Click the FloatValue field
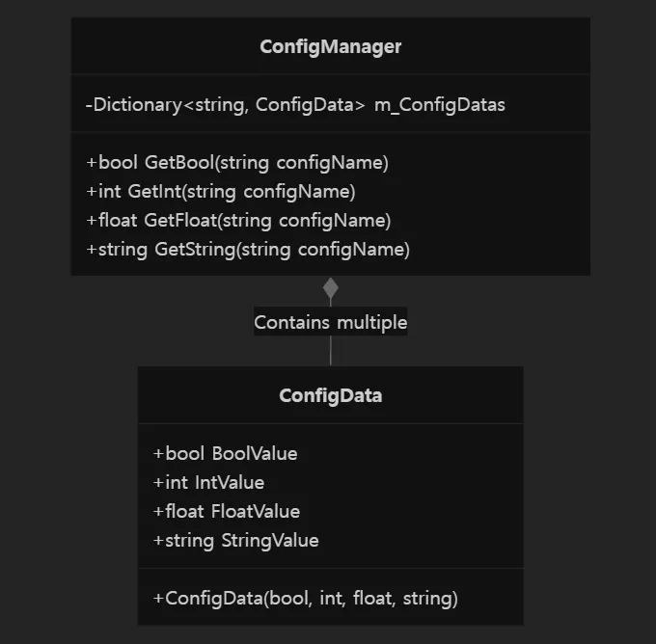Image resolution: width=656 pixels, height=644 pixels. tap(227, 512)
